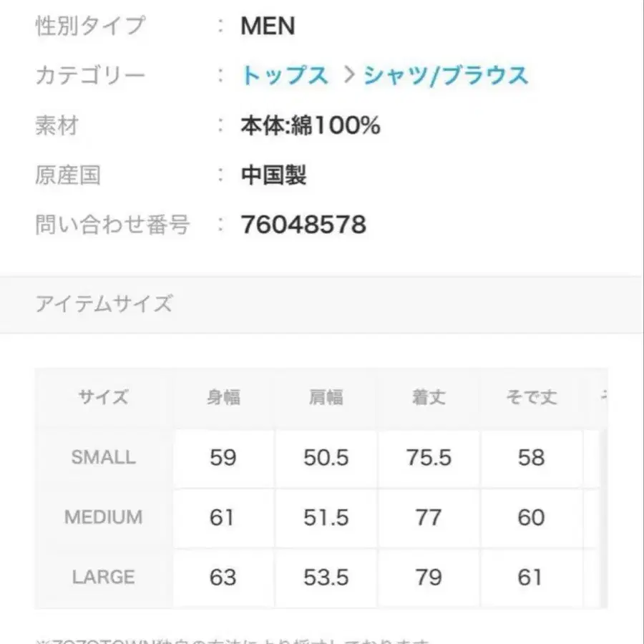Select the SMALL そで丈 value 58

click(x=531, y=458)
